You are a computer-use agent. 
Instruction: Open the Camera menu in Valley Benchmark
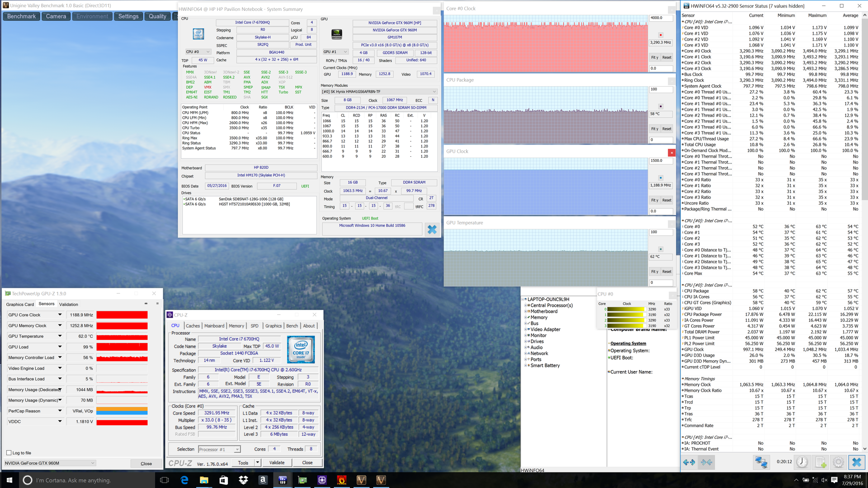[x=56, y=16]
